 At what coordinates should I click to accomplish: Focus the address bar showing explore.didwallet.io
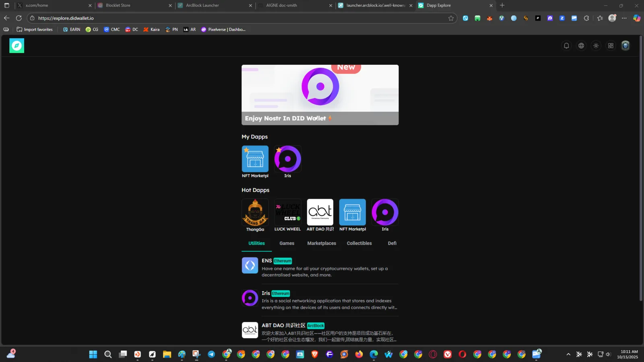242,18
